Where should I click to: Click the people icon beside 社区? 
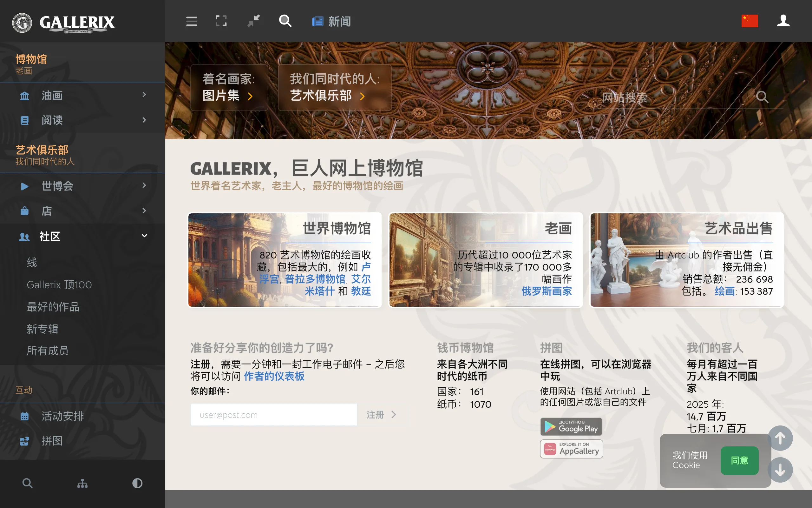pyautogui.click(x=24, y=237)
